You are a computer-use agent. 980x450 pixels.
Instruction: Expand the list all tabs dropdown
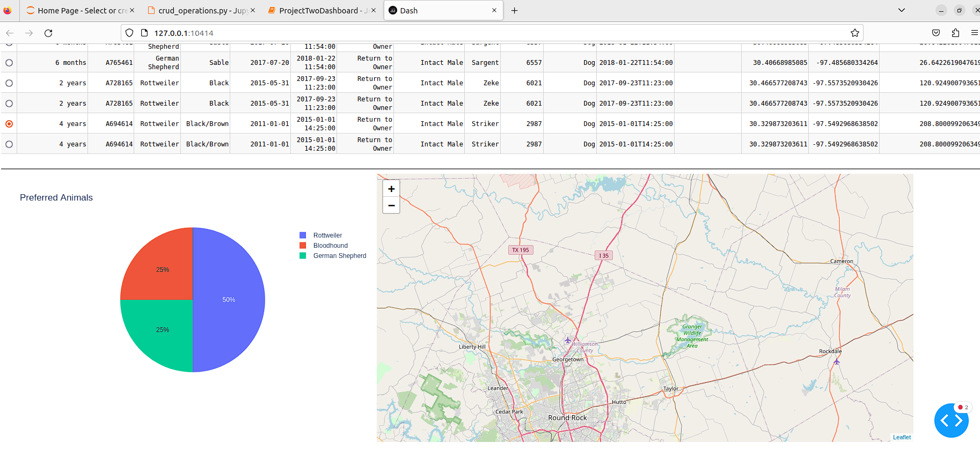click(902, 10)
